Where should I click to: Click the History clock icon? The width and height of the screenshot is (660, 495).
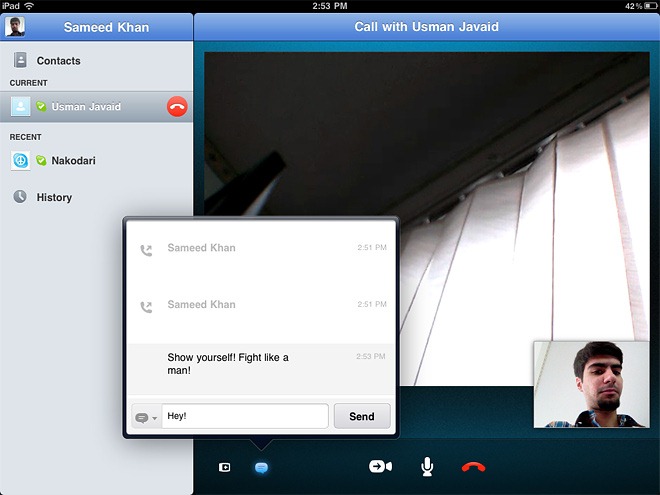click(x=20, y=197)
